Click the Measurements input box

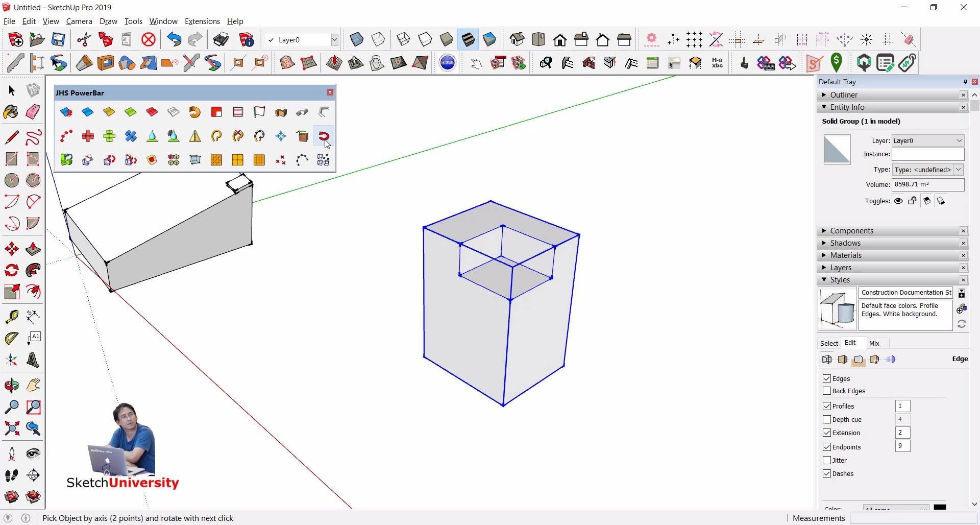point(913,518)
